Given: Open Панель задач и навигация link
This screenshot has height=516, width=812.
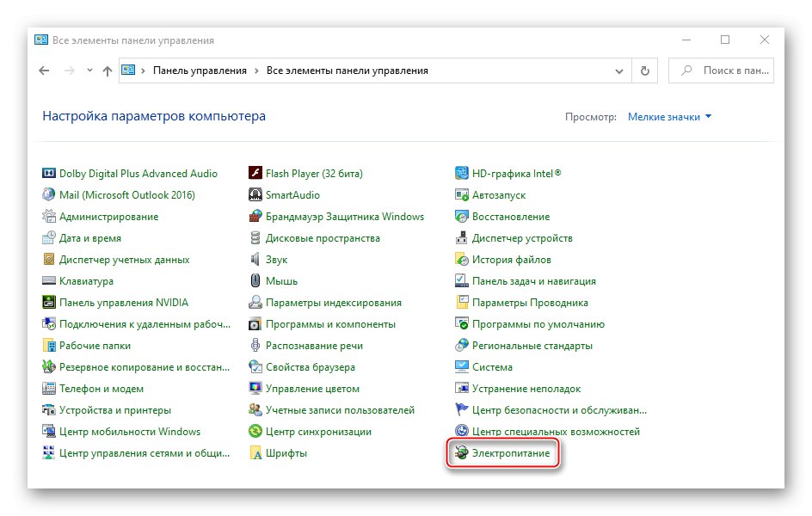Looking at the screenshot, I should pyautogui.click(x=534, y=281).
